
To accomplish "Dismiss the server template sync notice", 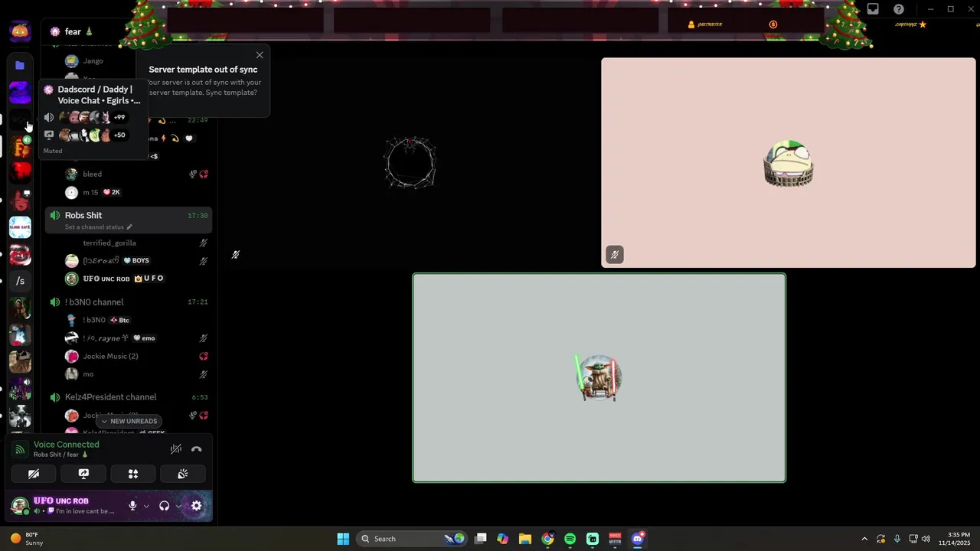I will point(260,55).
